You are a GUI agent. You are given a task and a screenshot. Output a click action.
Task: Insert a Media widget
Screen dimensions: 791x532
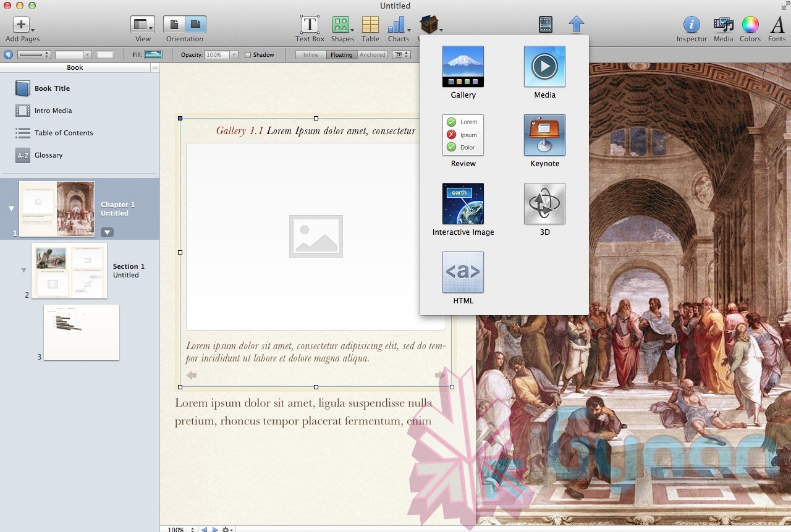click(544, 67)
